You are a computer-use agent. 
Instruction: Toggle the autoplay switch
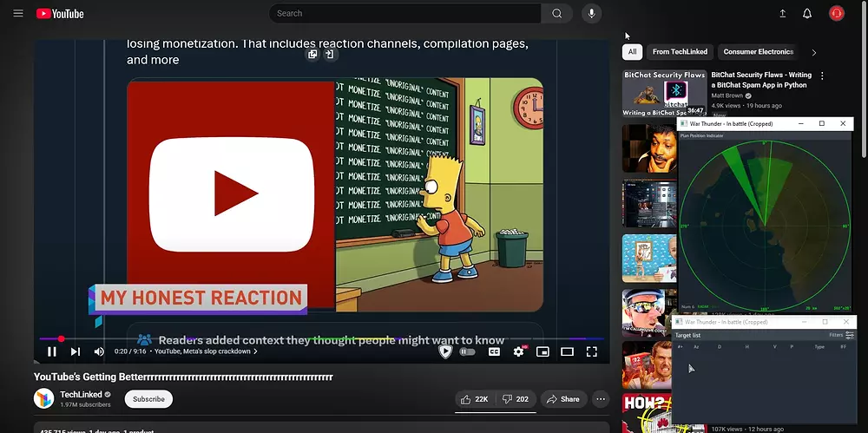(x=467, y=351)
